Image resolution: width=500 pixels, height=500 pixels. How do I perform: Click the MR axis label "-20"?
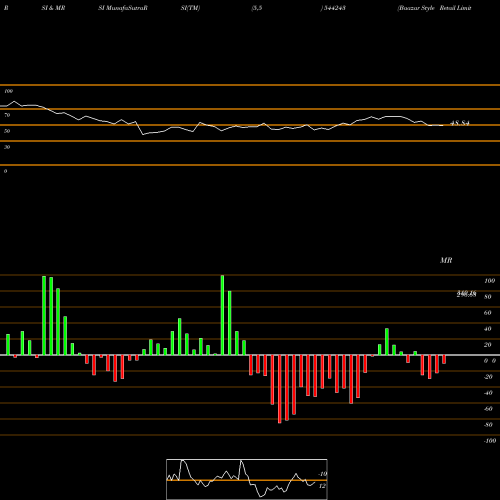click(x=488, y=377)
